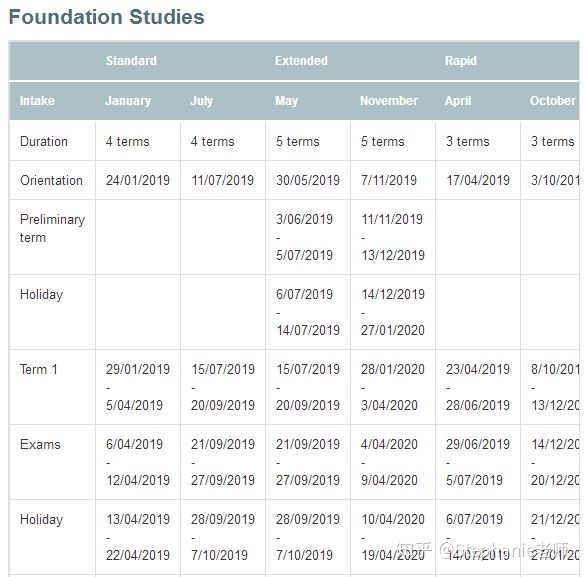Click orientation date 7/11/2019
584x577 pixels.
click(x=389, y=180)
